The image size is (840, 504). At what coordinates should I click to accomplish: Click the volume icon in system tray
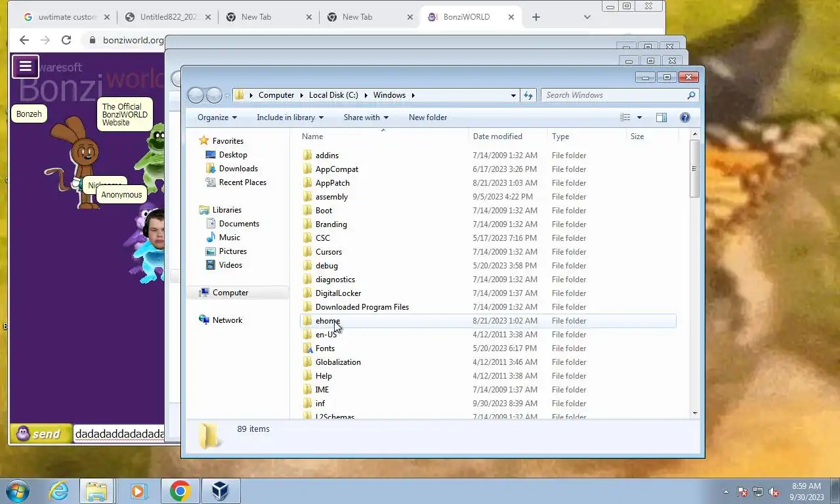point(774,492)
